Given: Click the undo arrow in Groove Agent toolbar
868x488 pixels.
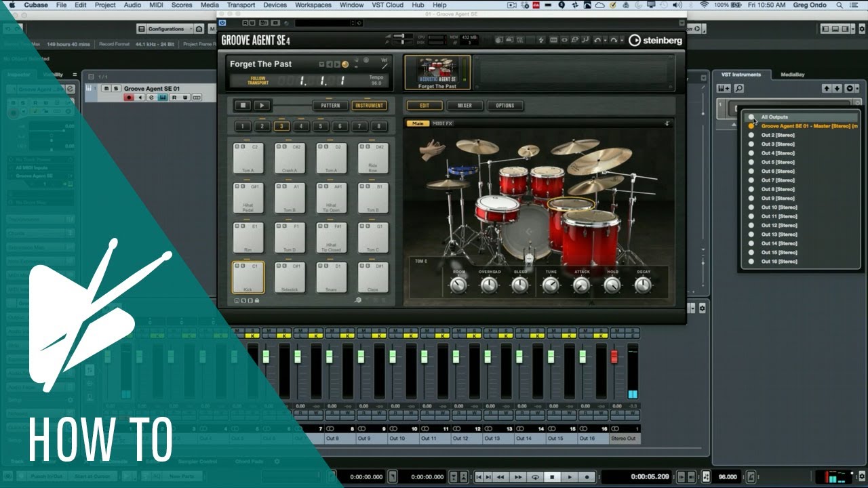Looking at the screenshot, I should pyautogui.click(x=597, y=41).
